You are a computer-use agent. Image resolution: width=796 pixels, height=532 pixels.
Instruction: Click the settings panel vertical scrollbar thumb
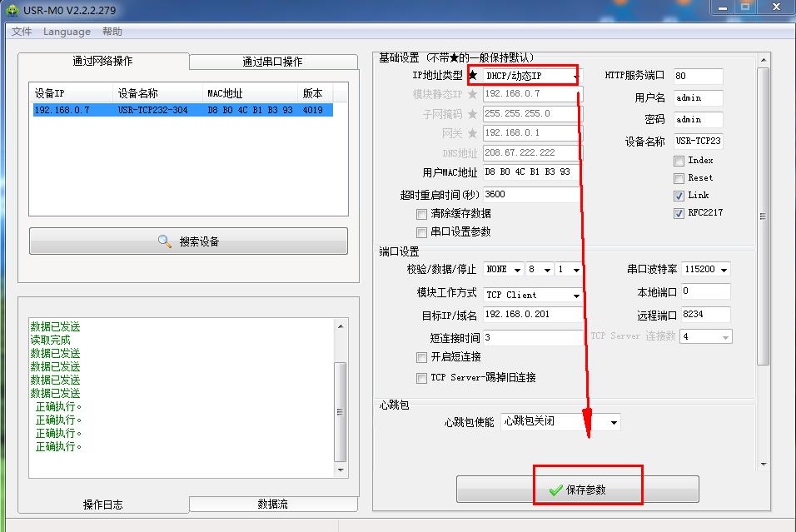763,216
